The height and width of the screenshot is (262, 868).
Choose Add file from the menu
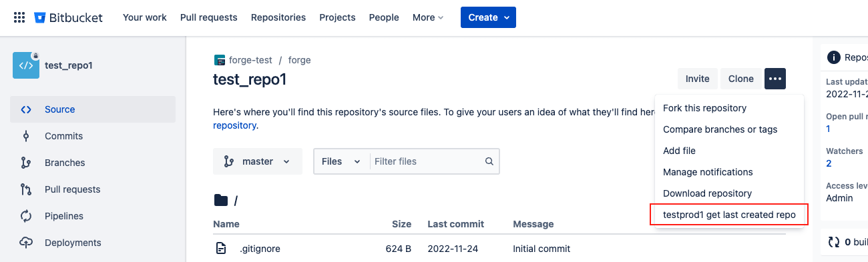[x=730, y=151]
